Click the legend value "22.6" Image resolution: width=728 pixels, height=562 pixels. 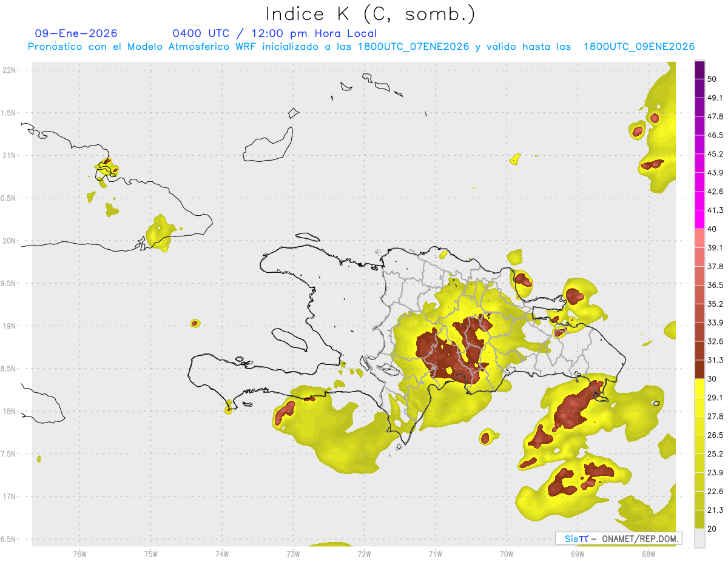[715, 492]
